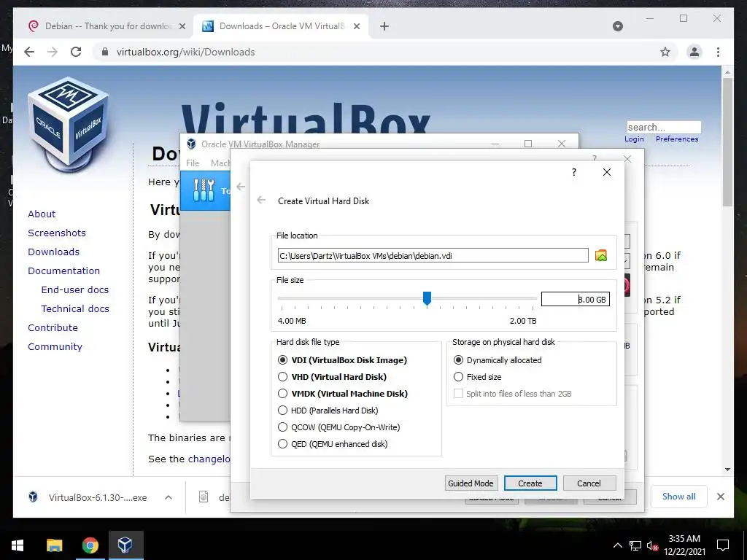Close the Chrome downloads bar

720,497
